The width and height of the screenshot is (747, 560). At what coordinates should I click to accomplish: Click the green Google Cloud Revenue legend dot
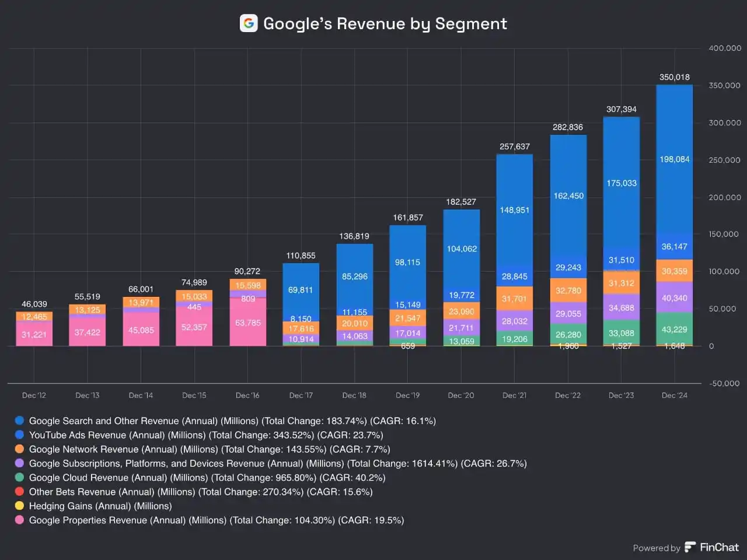19,477
